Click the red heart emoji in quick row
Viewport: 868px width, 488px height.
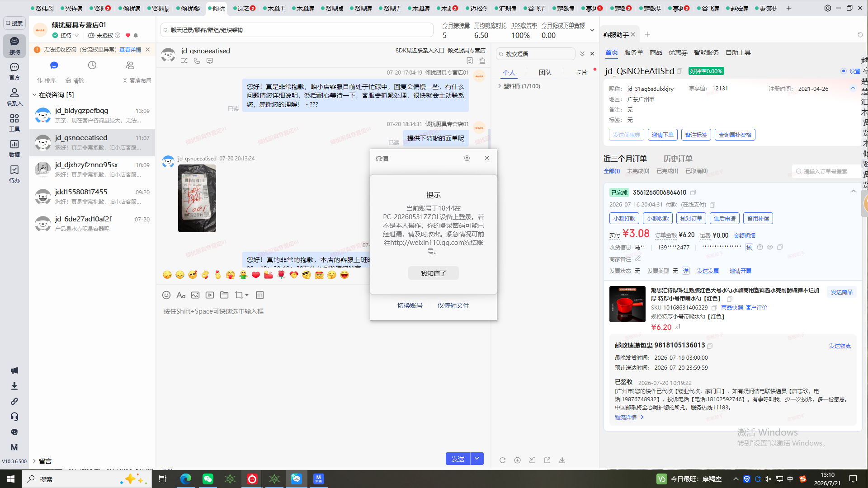256,275
